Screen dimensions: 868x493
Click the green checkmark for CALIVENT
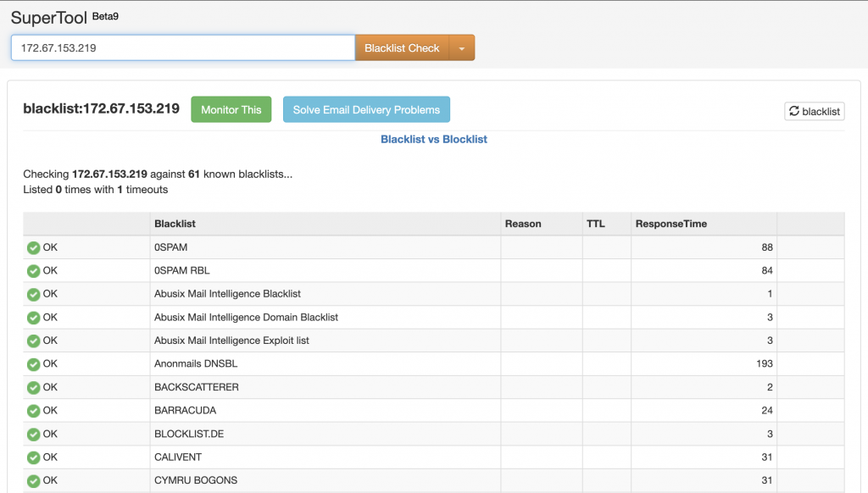click(33, 457)
